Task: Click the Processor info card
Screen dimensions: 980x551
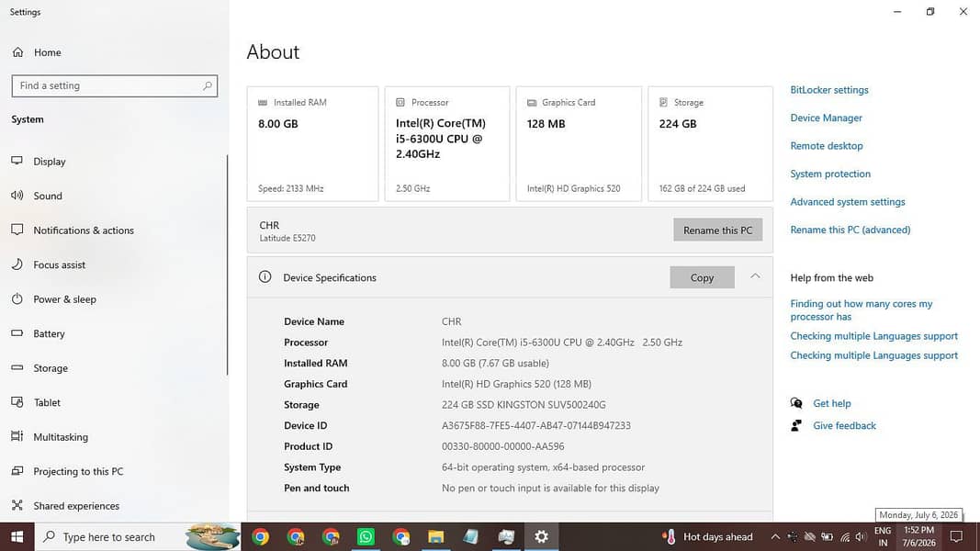Action: tap(447, 143)
